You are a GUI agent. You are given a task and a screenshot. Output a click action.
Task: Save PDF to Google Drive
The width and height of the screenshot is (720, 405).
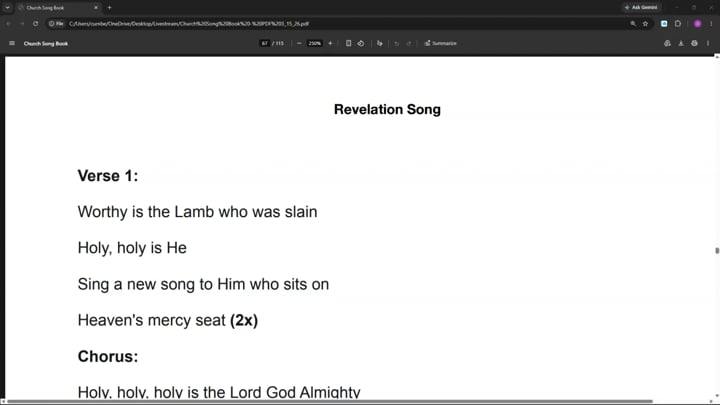(667, 43)
